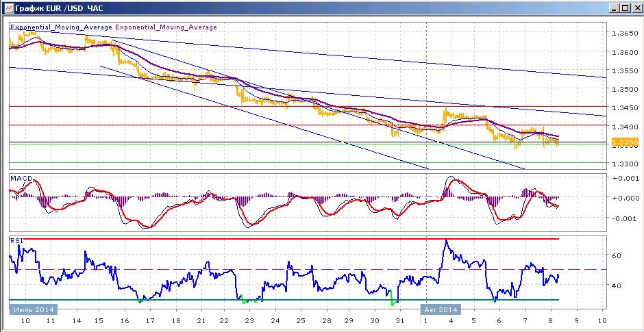Click the blue Exponential_Moving_Average label
This screenshot has height=332, width=644.
pyautogui.click(x=61, y=27)
